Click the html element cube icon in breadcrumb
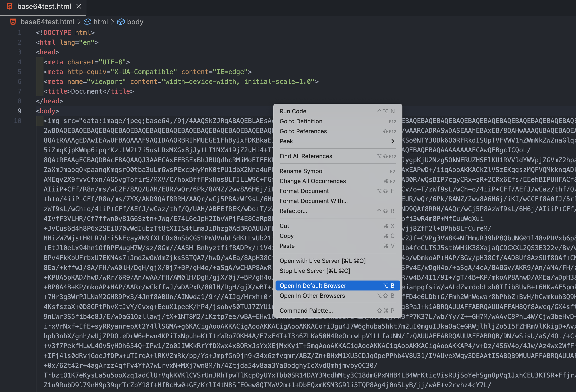Viewport: 576px width, 392px height. point(87,22)
